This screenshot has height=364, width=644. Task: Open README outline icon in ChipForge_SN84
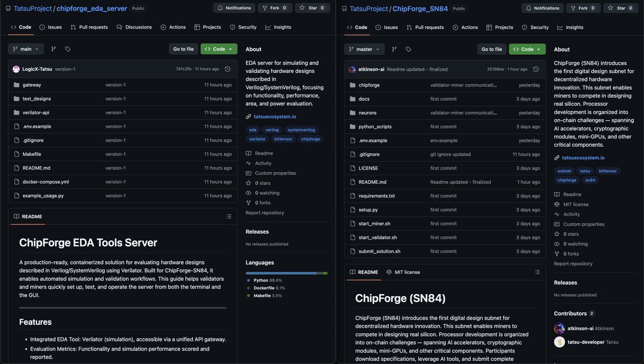[x=537, y=272]
